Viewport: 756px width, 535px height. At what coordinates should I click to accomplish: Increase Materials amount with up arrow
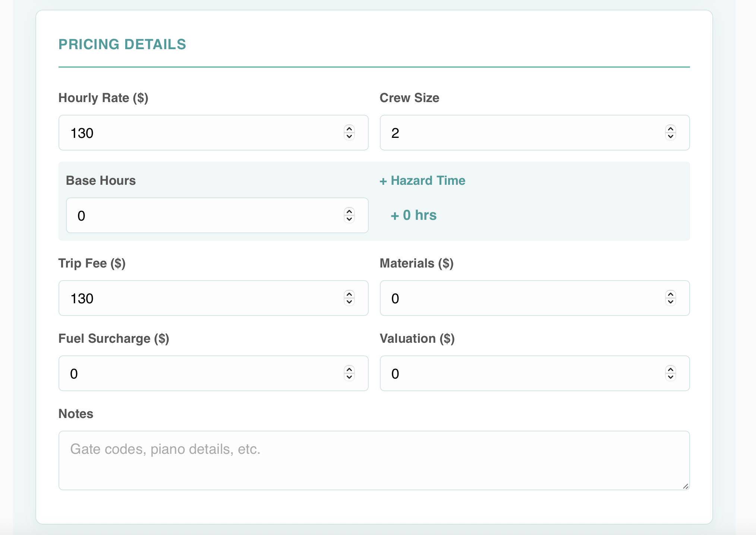pos(670,294)
